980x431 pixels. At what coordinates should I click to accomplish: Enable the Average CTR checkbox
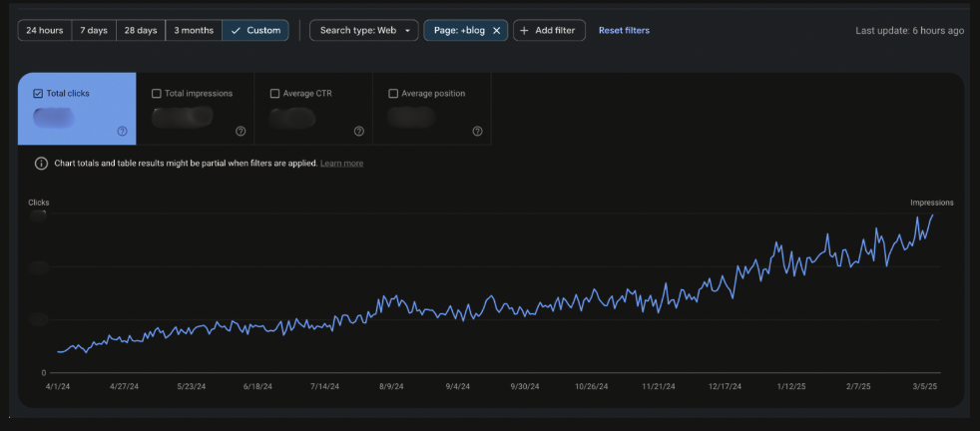coord(274,94)
